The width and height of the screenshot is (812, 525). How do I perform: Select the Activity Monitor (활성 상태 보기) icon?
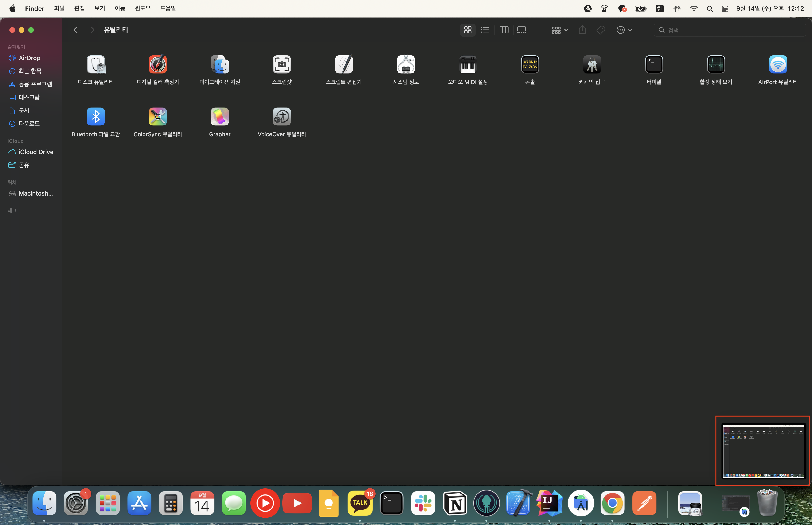click(x=716, y=64)
